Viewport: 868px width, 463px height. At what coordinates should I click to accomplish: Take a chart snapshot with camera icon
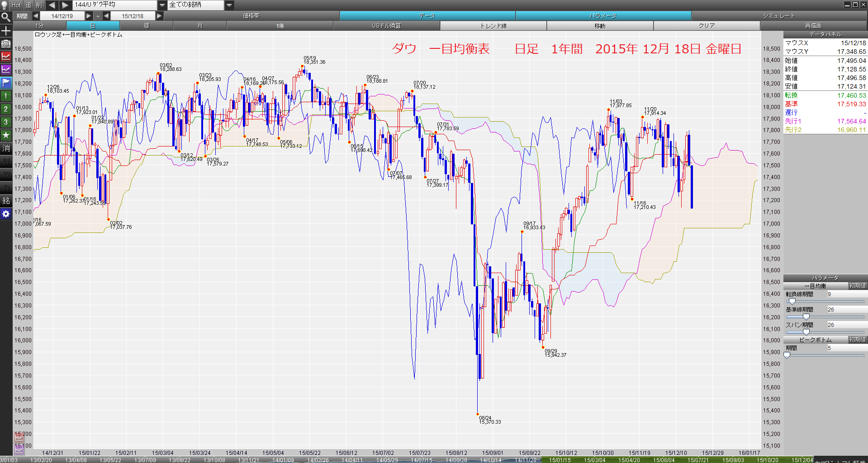pyautogui.click(x=5, y=43)
